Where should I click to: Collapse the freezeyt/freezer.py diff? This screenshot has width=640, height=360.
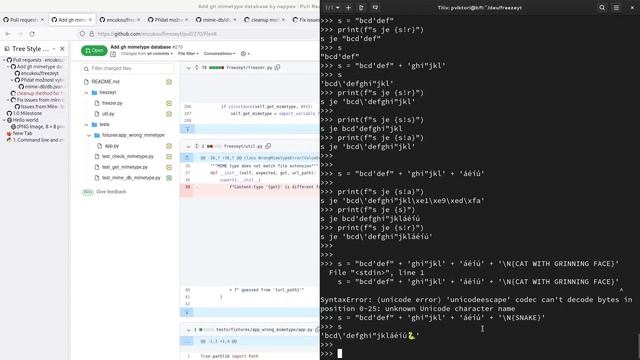tap(189, 68)
